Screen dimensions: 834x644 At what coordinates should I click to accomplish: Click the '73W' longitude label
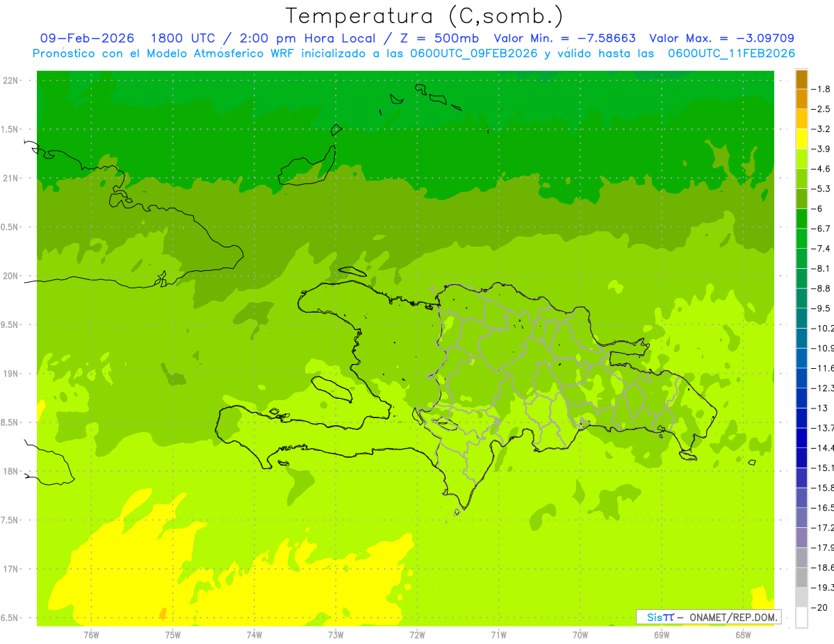[336, 634]
